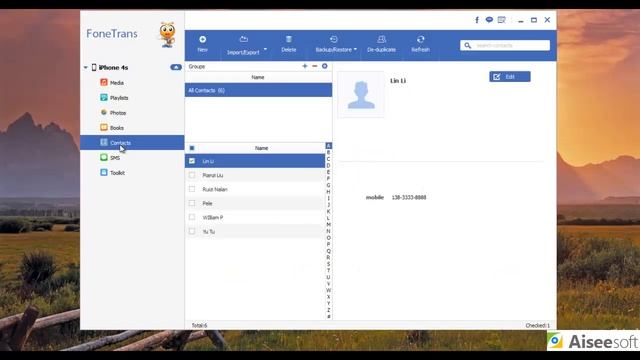Viewport: 640px width, 360px height.
Task: Uncheck the Lin Li contact checkbox
Action: point(192,161)
